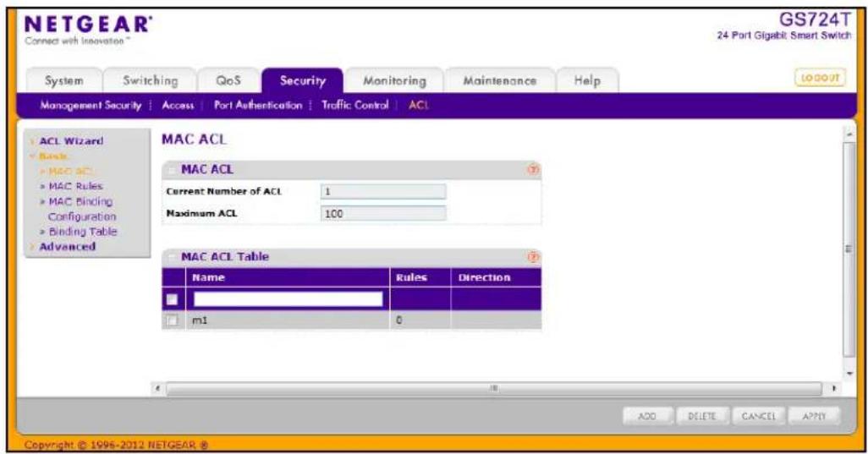
Task: Select the Security tab
Action: pyautogui.click(x=302, y=80)
